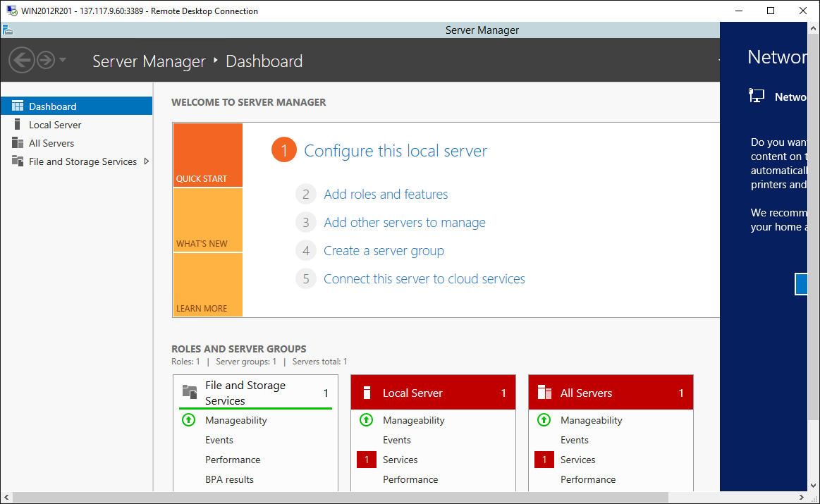Click Performance in File and Storage tile
This screenshot has width=820, height=504.
tap(233, 460)
